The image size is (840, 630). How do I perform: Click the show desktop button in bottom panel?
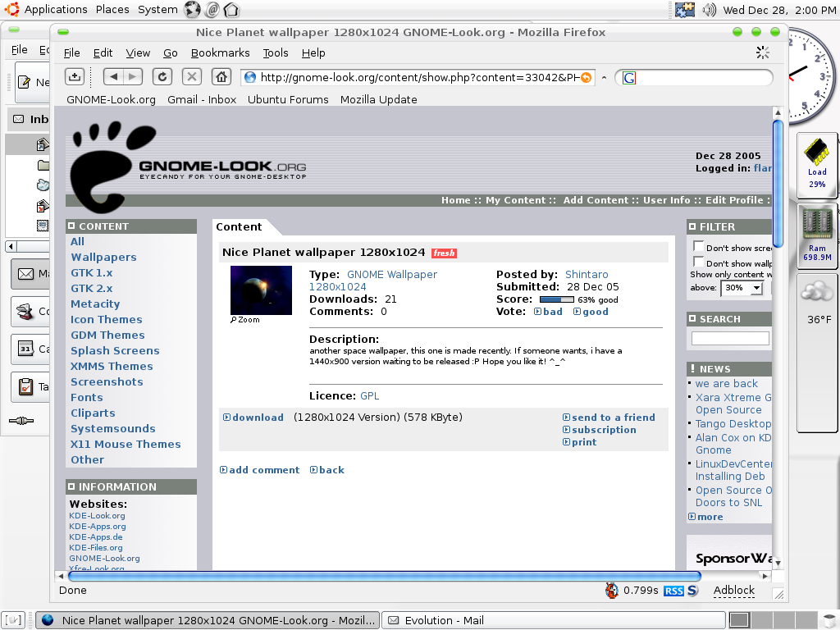tap(14, 620)
